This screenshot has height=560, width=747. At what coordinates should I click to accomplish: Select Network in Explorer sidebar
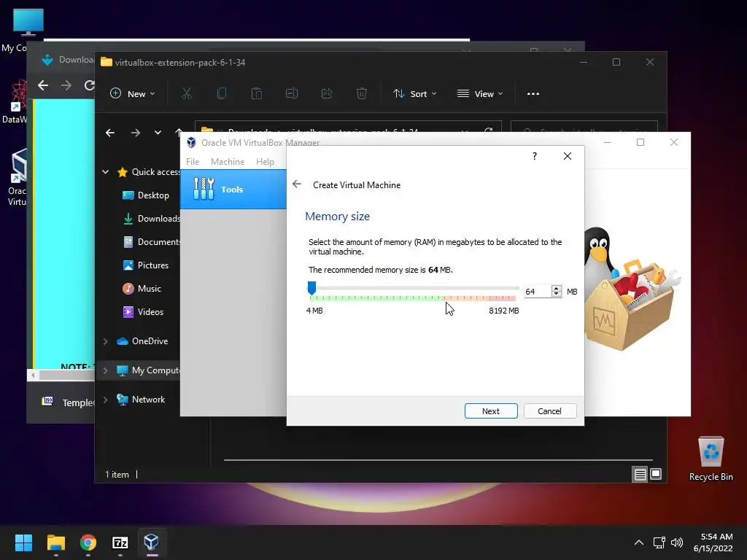click(141, 400)
